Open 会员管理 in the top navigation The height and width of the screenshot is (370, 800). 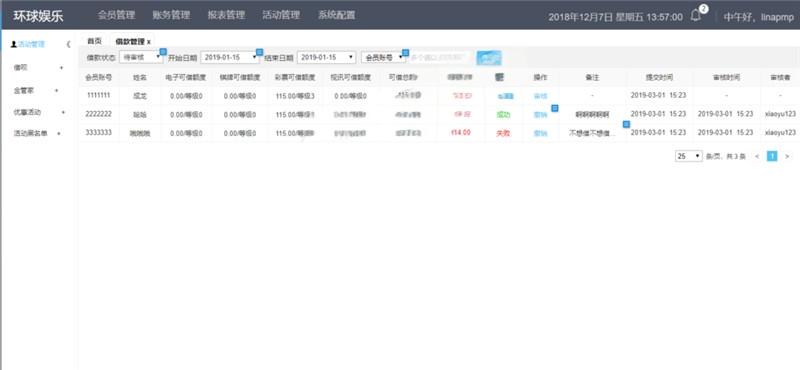pos(116,15)
